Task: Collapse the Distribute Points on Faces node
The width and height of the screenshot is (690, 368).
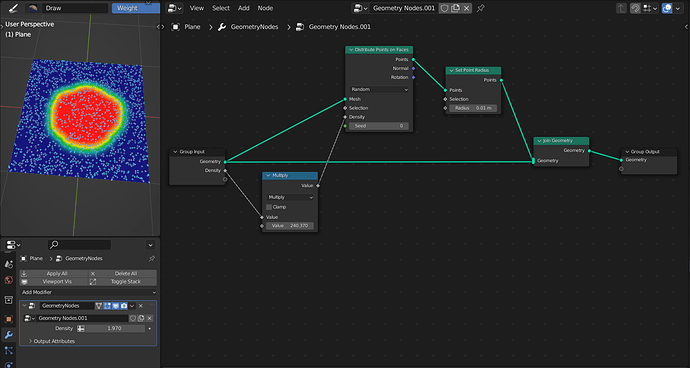Action: (351, 50)
